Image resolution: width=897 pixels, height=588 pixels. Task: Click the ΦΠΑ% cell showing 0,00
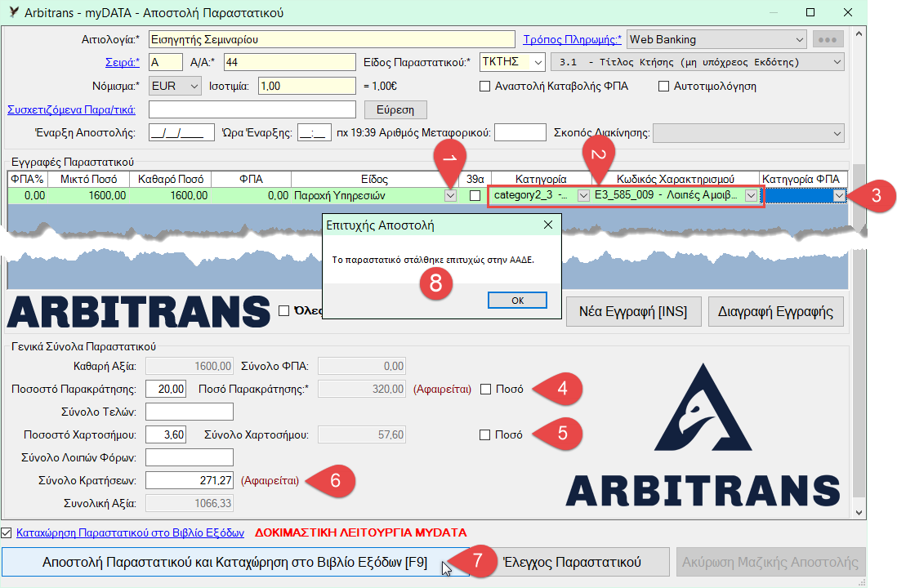pyautogui.click(x=28, y=196)
